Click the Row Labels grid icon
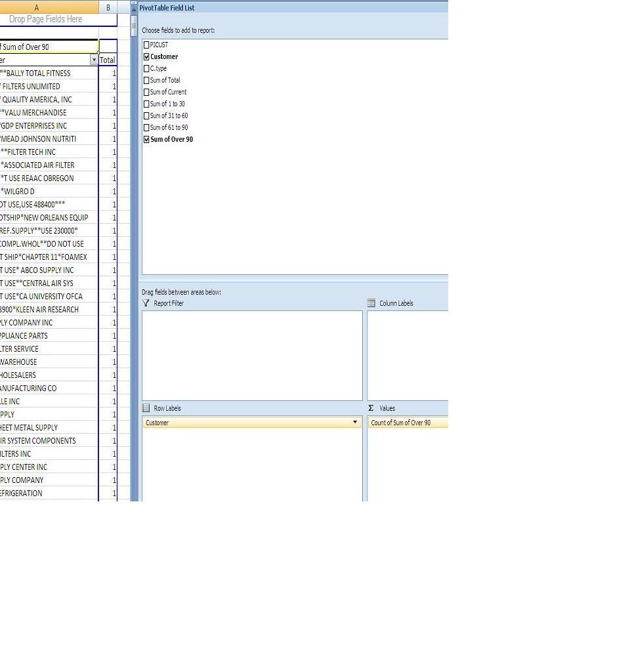 point(146,408)
